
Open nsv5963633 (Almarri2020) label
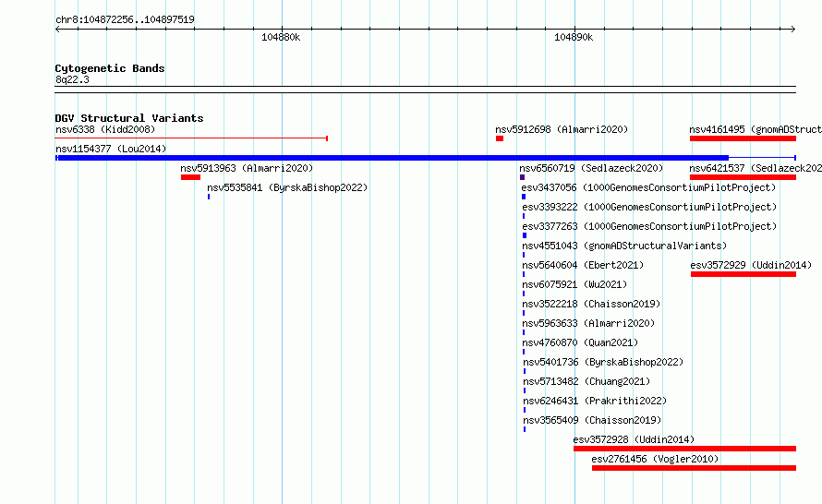pos(588,323)
